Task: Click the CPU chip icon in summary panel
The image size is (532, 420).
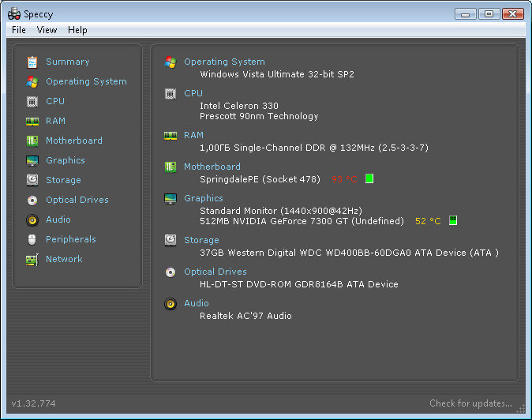Action: point(170,94)
